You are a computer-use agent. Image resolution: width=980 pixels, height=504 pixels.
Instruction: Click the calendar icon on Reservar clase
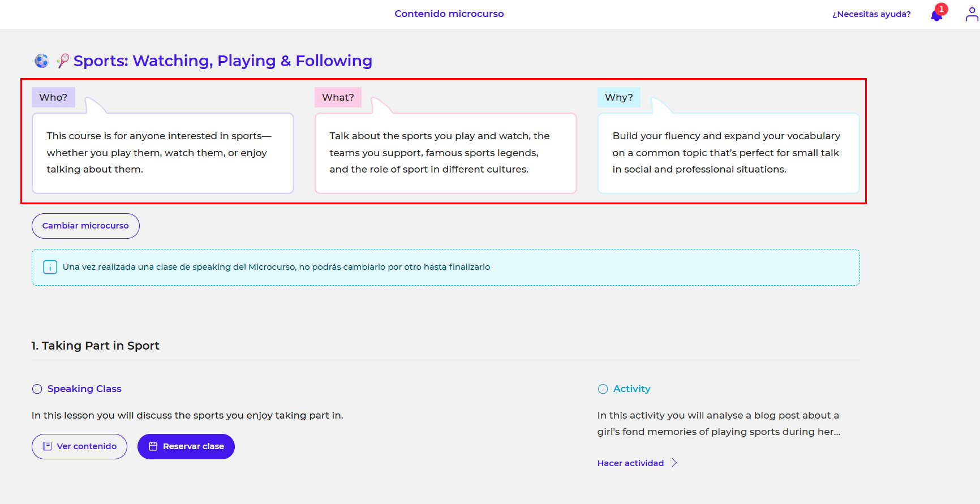[153, 446]
